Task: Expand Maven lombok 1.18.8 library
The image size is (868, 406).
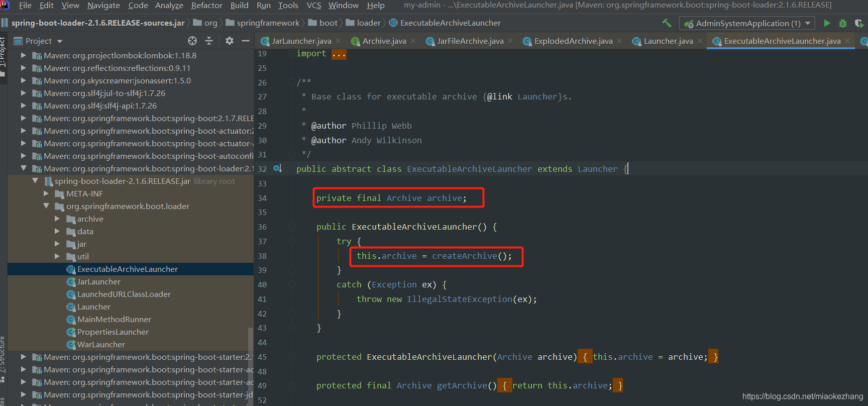Action: (23, 55)
